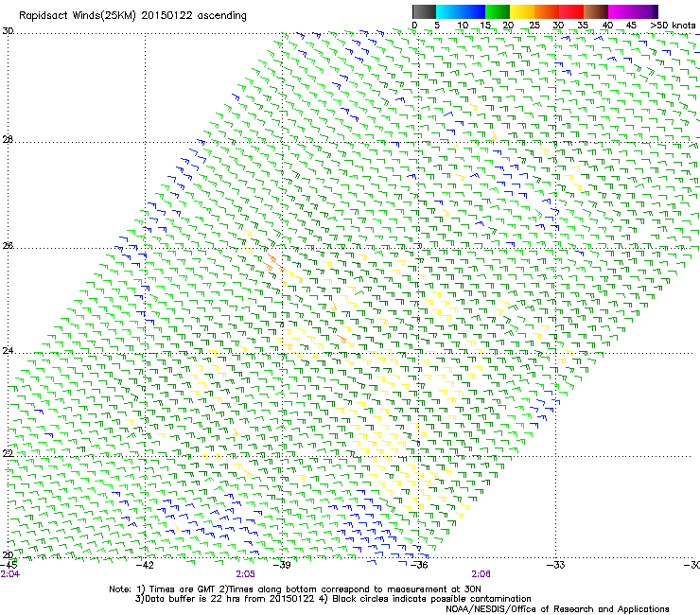Click the latitude '30' axis label on left edge
Screen dimensions: 700x615
(x=8, y=31)
